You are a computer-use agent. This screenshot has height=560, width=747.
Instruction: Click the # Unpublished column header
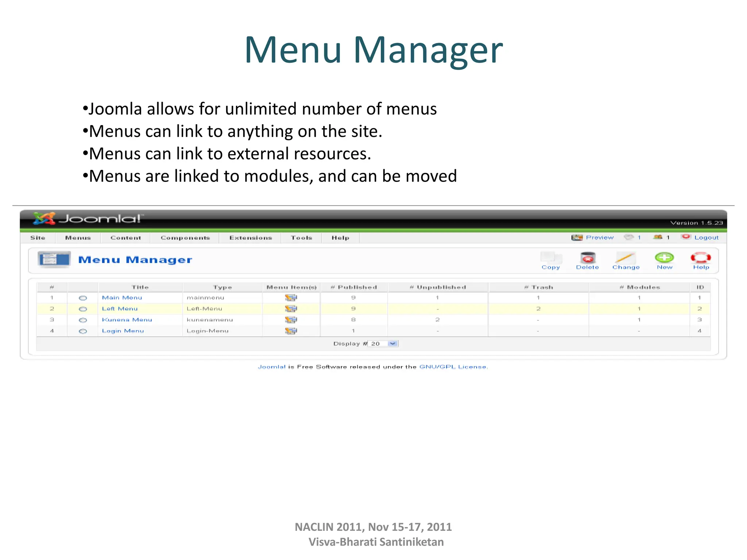pyautogui.click(x=438, y=287)
